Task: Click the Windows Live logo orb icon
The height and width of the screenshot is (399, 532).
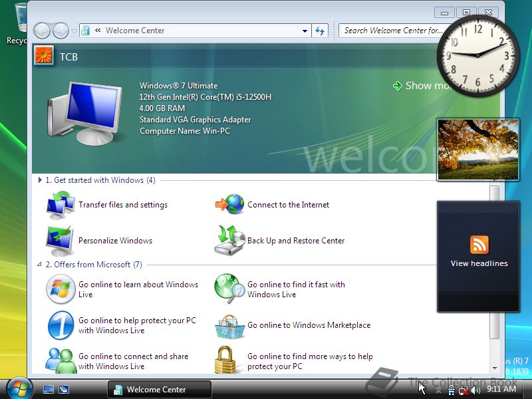Action: (x=61, y=289)
